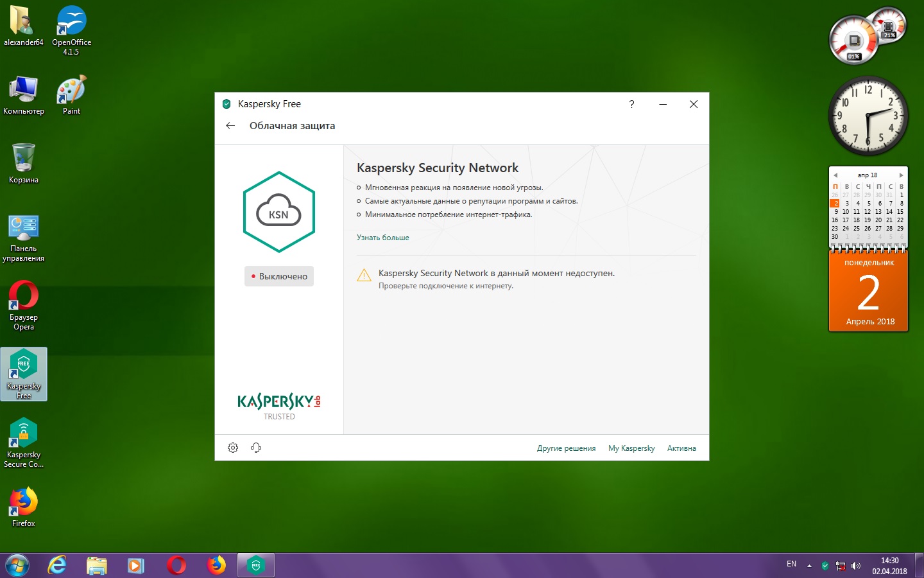Go to previous month in calendar gadget
Screen dimensions: 924x578
tap(835, 175)
